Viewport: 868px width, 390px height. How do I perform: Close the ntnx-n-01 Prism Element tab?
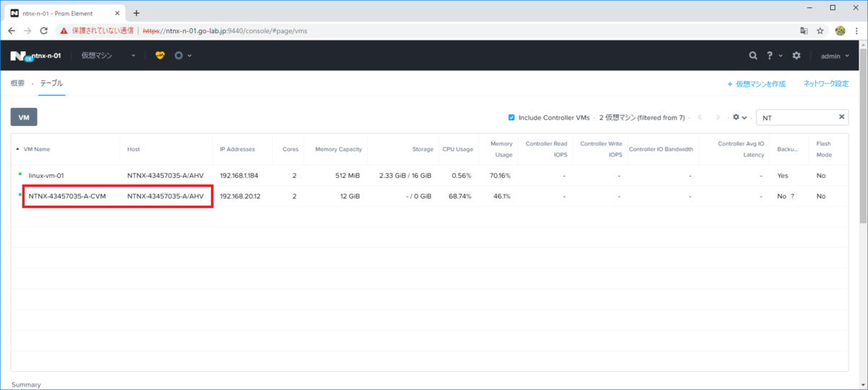click(116, 13)
